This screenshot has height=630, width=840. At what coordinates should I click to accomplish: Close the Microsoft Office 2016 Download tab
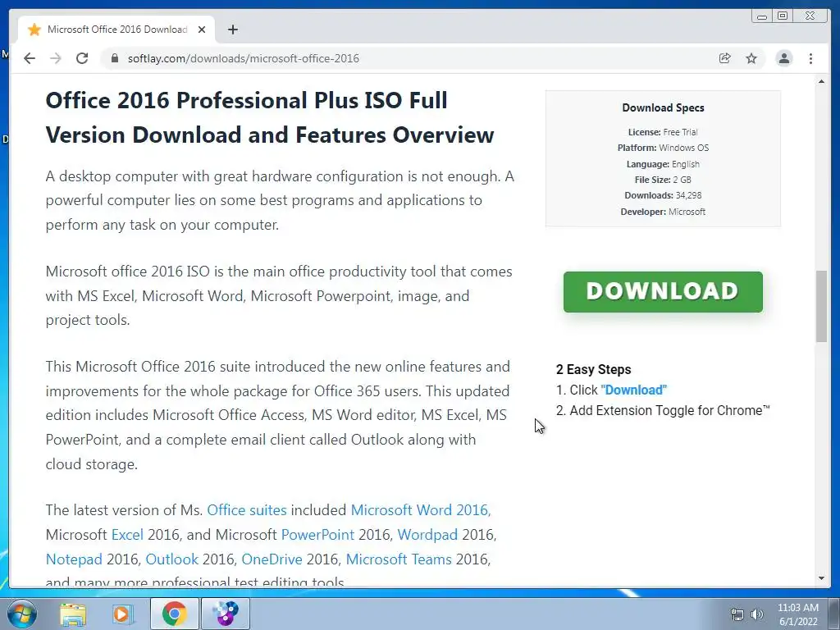click(202, 30)
